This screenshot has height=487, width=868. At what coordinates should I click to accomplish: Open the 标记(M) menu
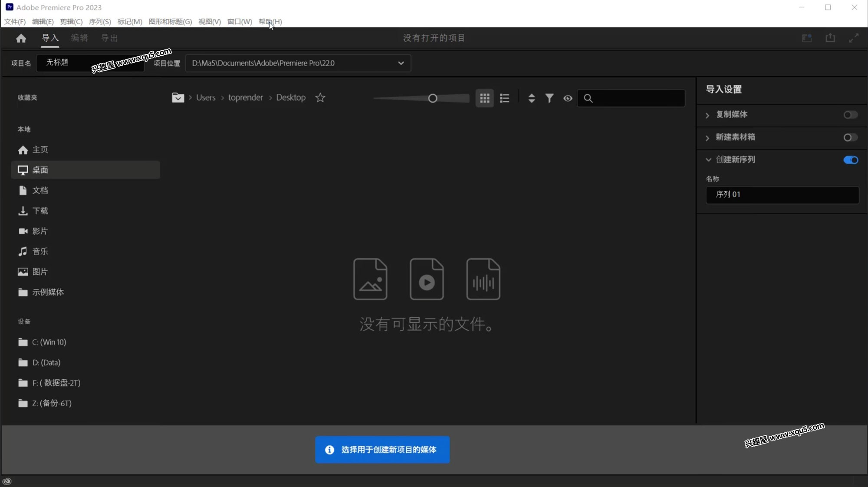(x=130, y=22)
